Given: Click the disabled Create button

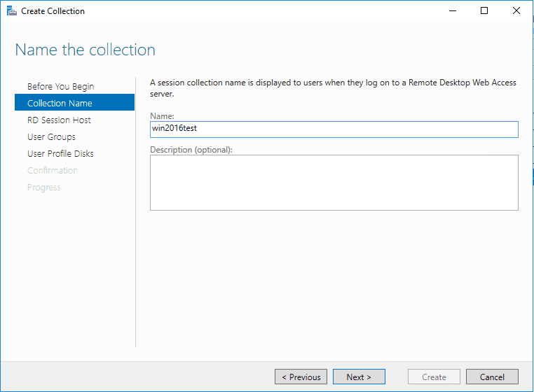Looking at the screenshot, I should pyautogui.click(x=434, y=377).
